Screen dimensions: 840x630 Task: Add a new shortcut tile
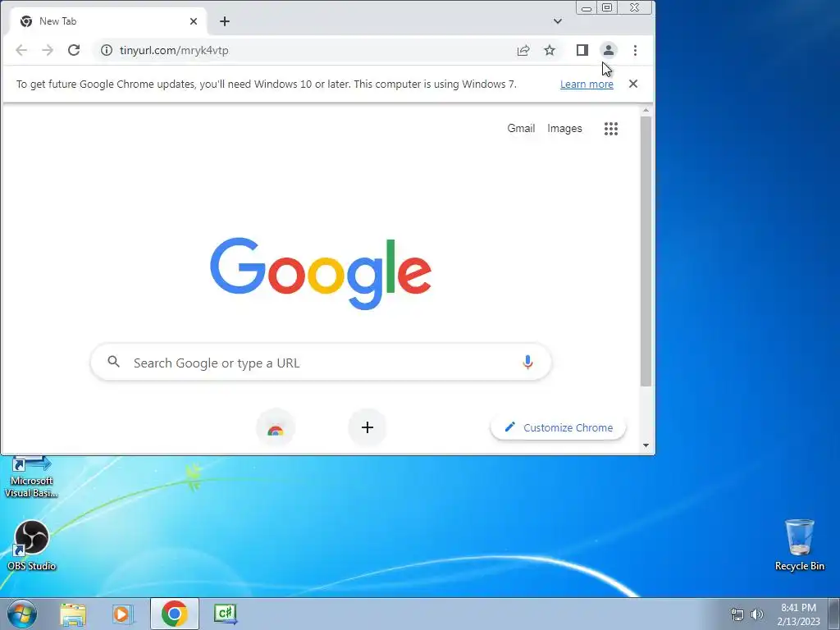click(367, 427)
